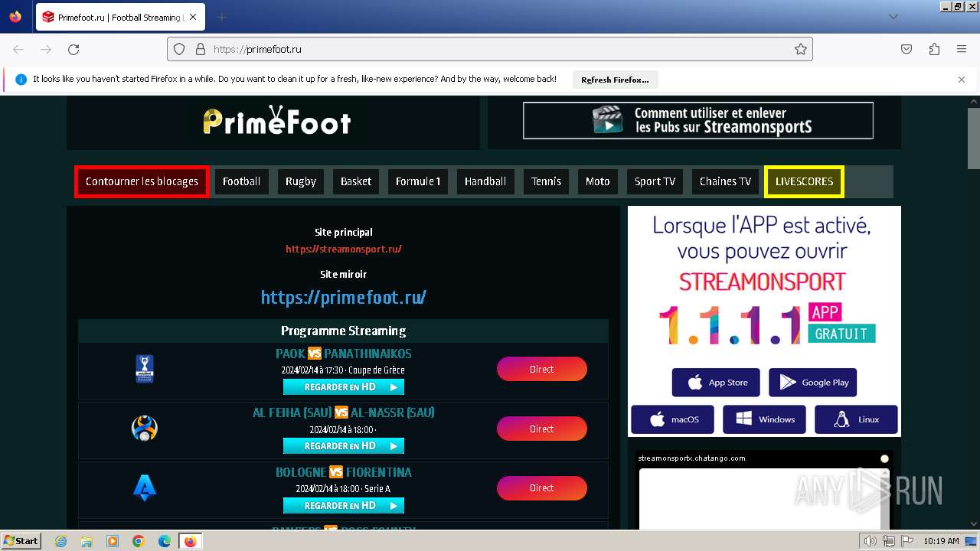Expand the list all tabs chevron
Screen dimensions: 980x551
pyautogui.click(x=893, y=17)
